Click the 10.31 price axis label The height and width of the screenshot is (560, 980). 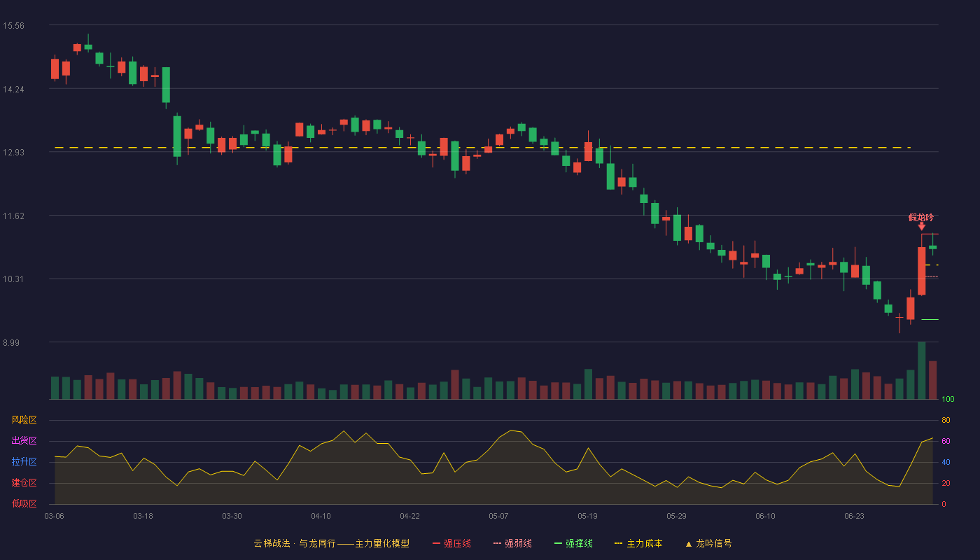(14, 279)
